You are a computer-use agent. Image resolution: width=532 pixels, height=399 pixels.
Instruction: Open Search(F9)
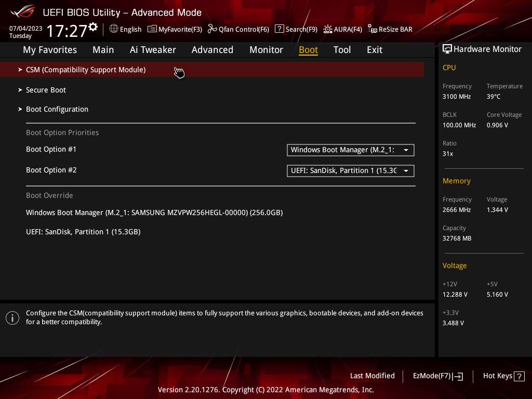pos(301,30)
